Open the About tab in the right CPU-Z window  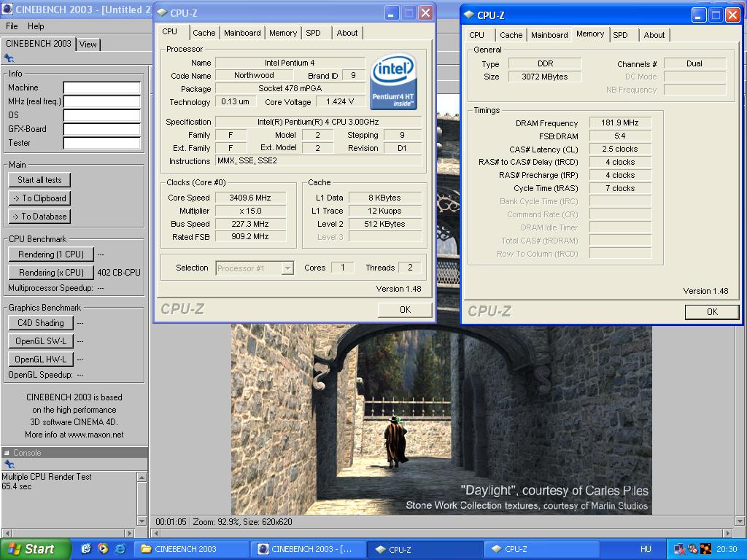point(654,35)
